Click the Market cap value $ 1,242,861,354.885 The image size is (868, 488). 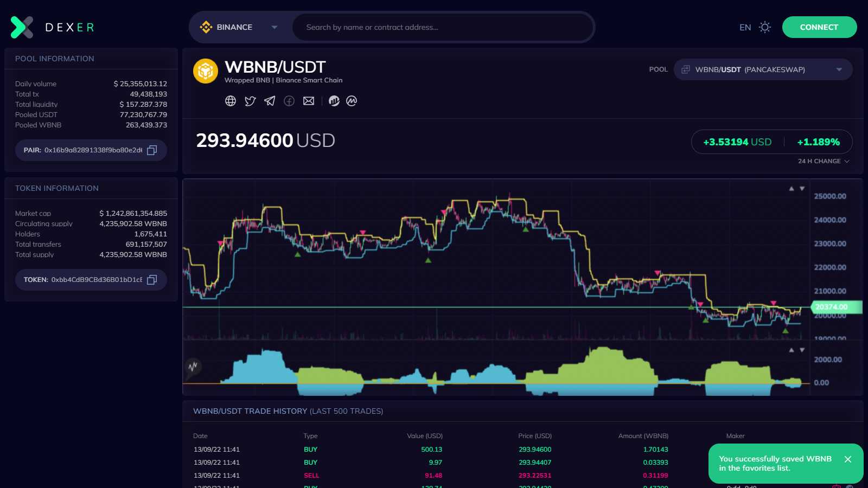(133, 214)
